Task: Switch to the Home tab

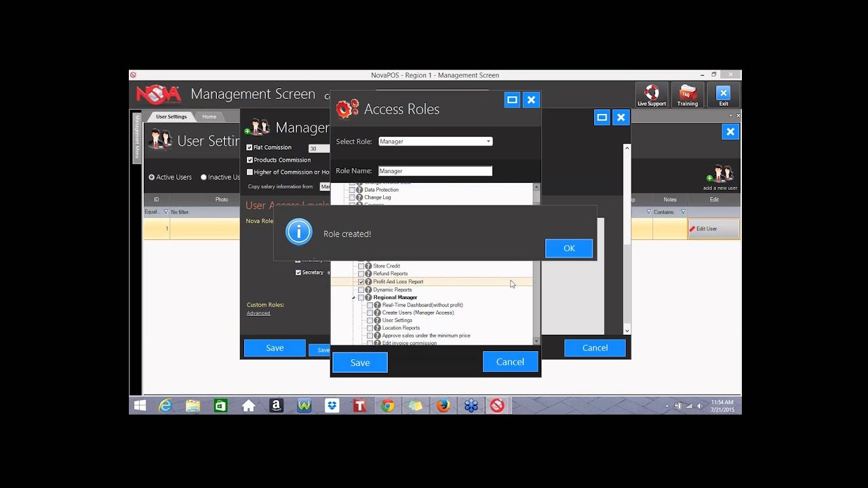Action: 209,117
